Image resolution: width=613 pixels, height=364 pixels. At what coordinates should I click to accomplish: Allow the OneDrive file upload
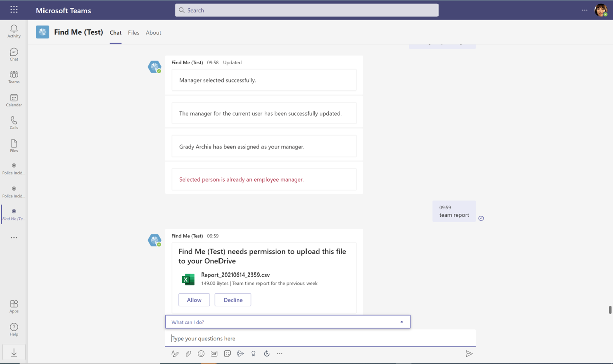tap(194, 300)
